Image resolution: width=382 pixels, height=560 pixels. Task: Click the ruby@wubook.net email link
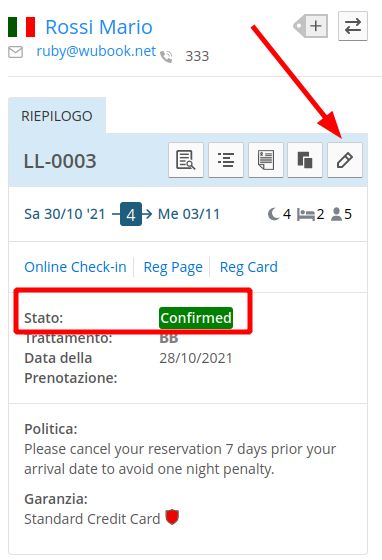[96, 51]
